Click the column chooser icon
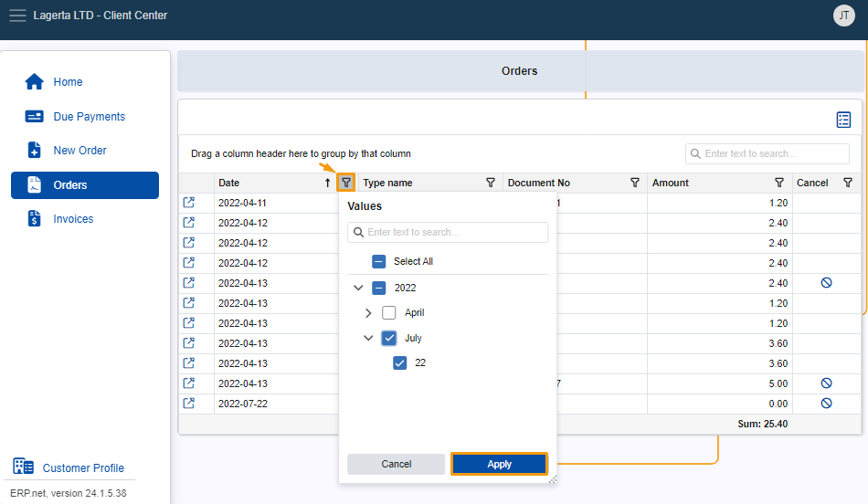 [843, 120]
